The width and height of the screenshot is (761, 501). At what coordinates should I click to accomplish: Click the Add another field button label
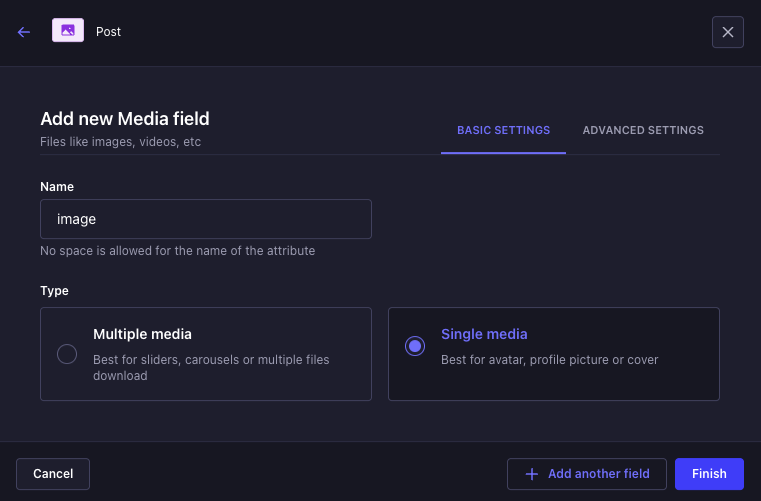point(599,474)
